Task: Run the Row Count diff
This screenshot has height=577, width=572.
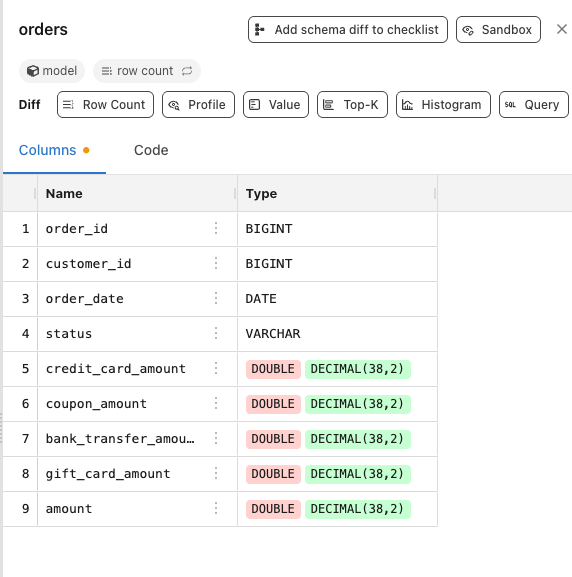Action: [x=105, y=105]
